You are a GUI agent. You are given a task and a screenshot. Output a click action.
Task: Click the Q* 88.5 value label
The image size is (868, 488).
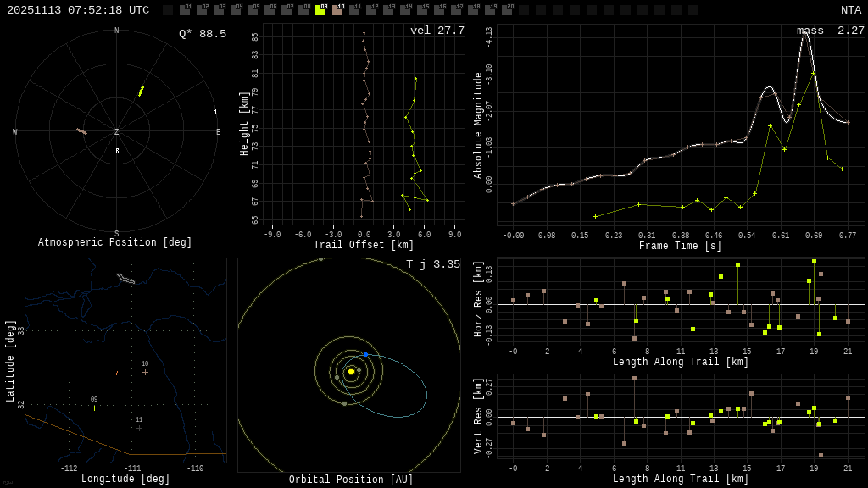tap(202, 34)
